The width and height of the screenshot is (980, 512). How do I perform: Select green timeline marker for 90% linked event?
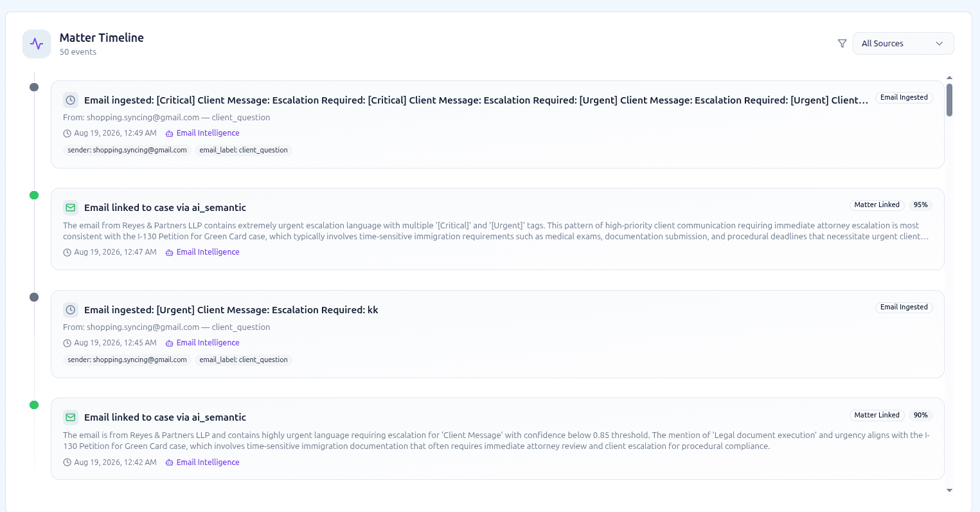pyautogui.click(x=34, y=405)
